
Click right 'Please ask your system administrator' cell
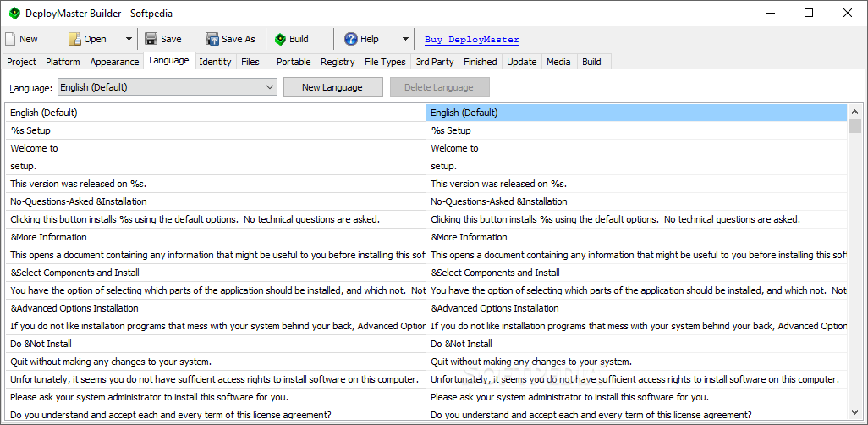click(636, 397)
